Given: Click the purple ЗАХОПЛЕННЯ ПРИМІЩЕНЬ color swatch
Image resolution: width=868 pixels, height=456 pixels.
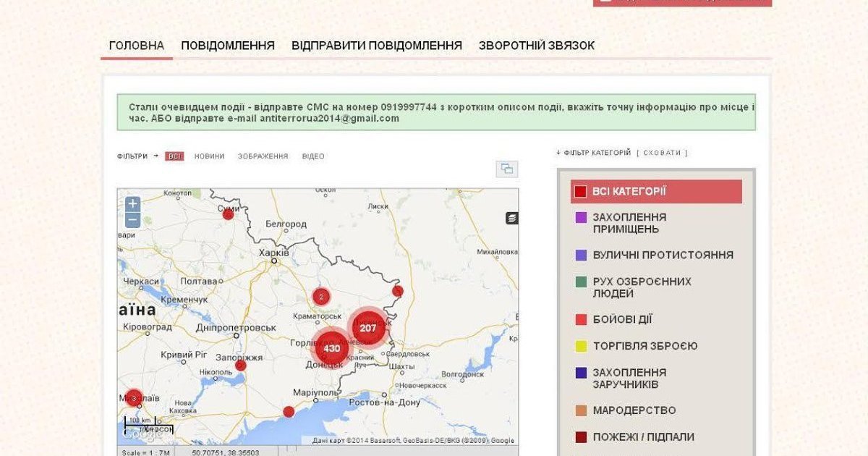Looking at the screenshot, I should point(580,217).
